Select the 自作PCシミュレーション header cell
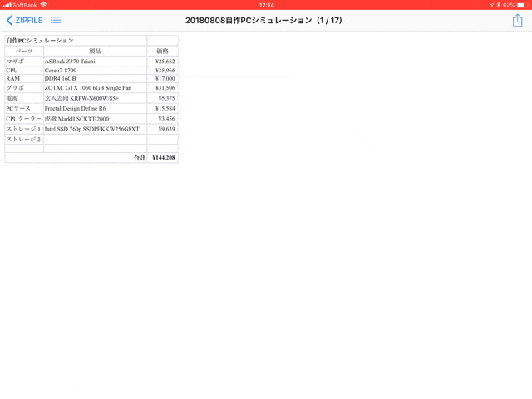Screen dimensions: 532x399 tap(76, 41)
